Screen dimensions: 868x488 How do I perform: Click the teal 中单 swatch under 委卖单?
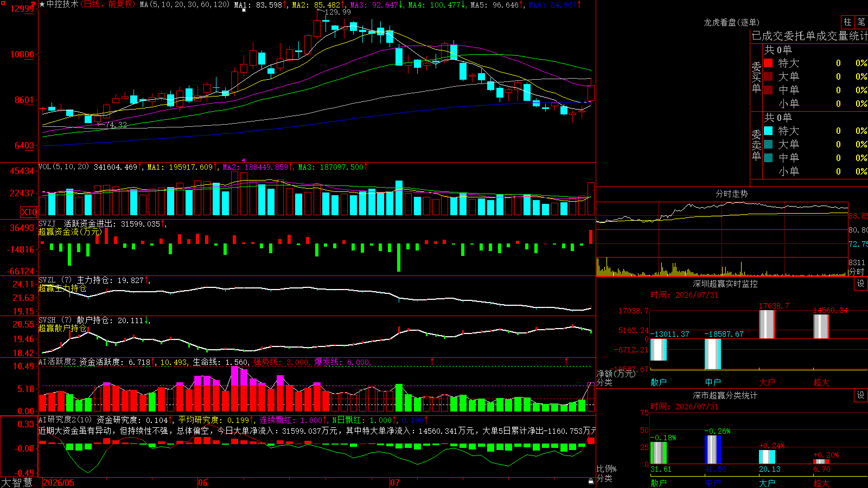pos(768,158)
